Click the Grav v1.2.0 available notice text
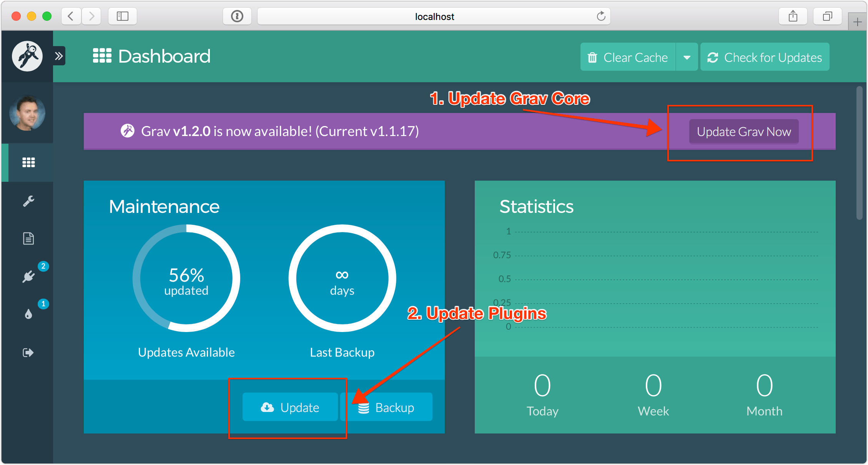 tap(280, 131)
